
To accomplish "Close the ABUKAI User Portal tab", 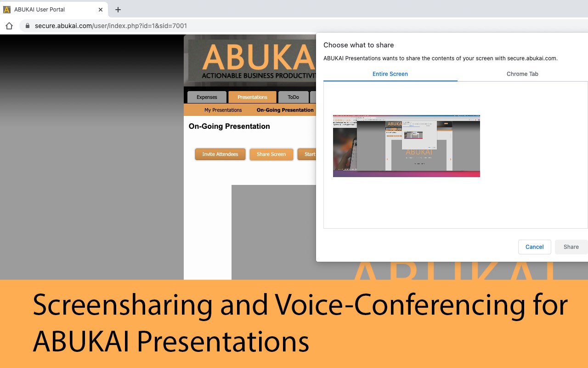I will coord(101,9).
